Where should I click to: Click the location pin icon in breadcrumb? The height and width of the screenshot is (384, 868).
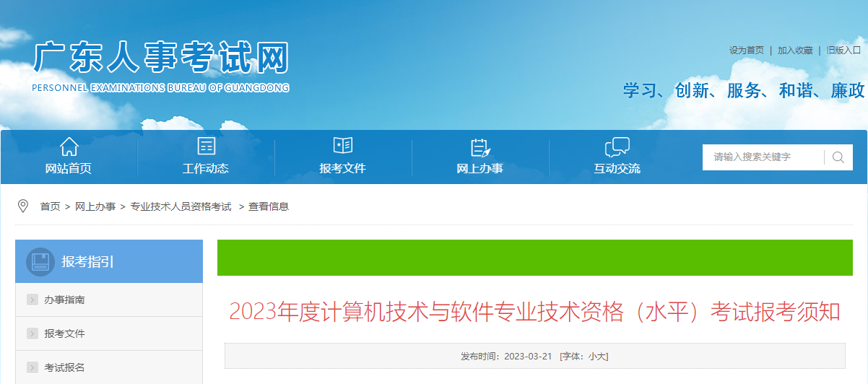pyautogui.click(x=23, y=206)
